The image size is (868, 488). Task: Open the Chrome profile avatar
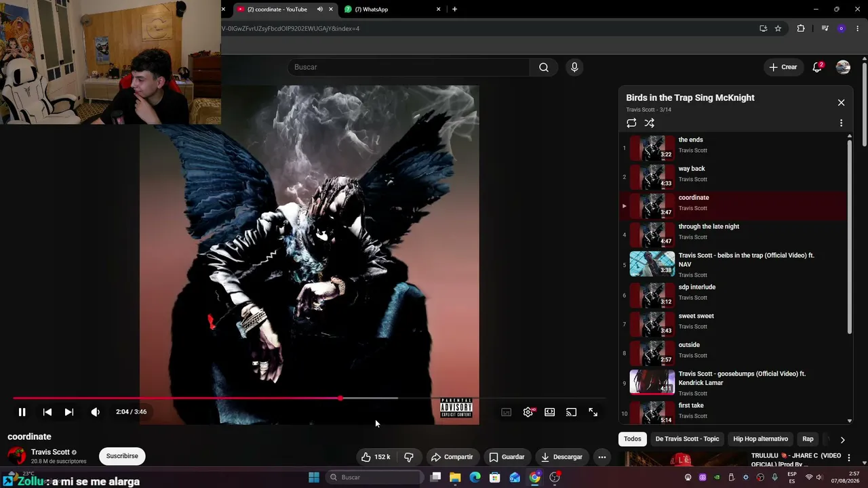[x=841, y=28]
